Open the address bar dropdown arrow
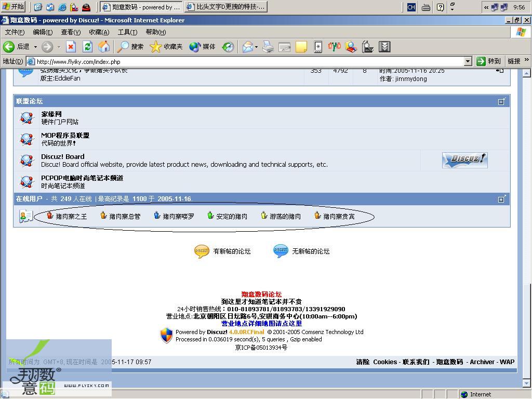 pyautogui.click(x=468, y=61)
